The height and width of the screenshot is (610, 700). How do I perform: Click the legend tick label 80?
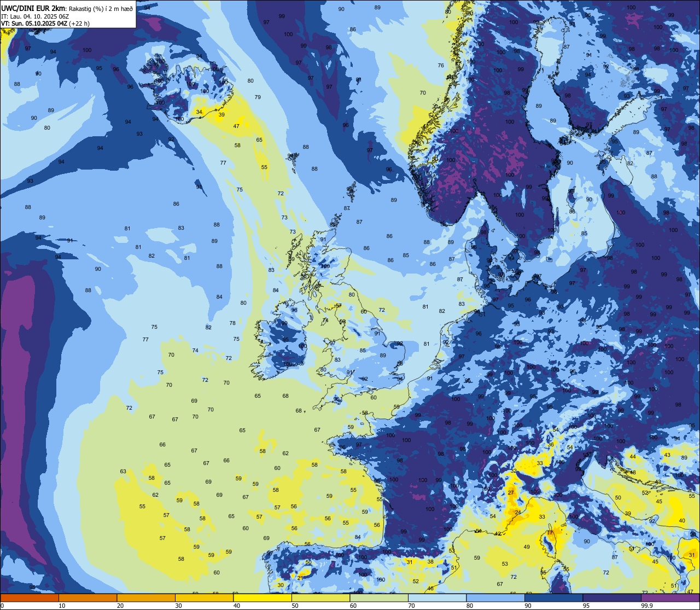(x=470, y=605)
